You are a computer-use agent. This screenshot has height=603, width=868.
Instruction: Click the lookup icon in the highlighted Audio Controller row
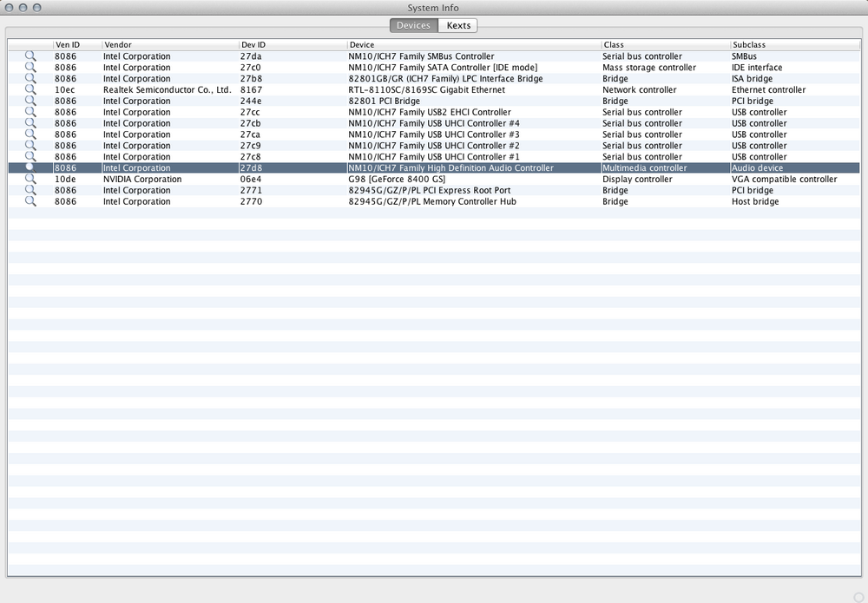(30, 167)
